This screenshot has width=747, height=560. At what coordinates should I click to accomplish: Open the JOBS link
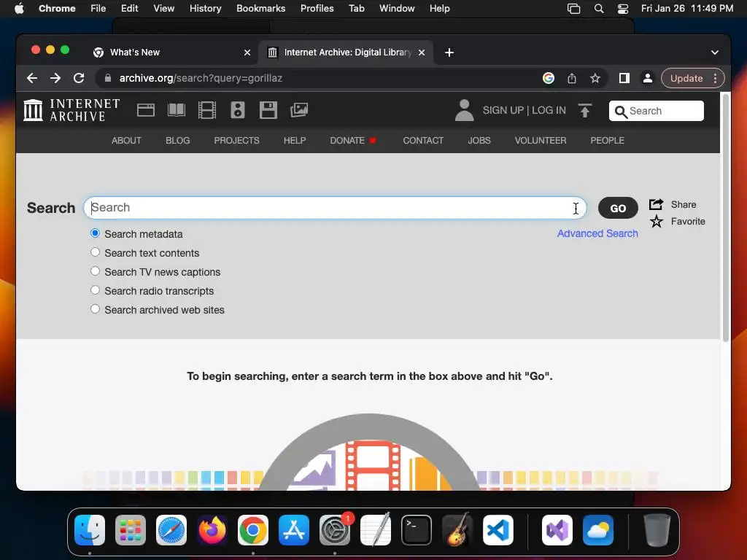[479, 141]
